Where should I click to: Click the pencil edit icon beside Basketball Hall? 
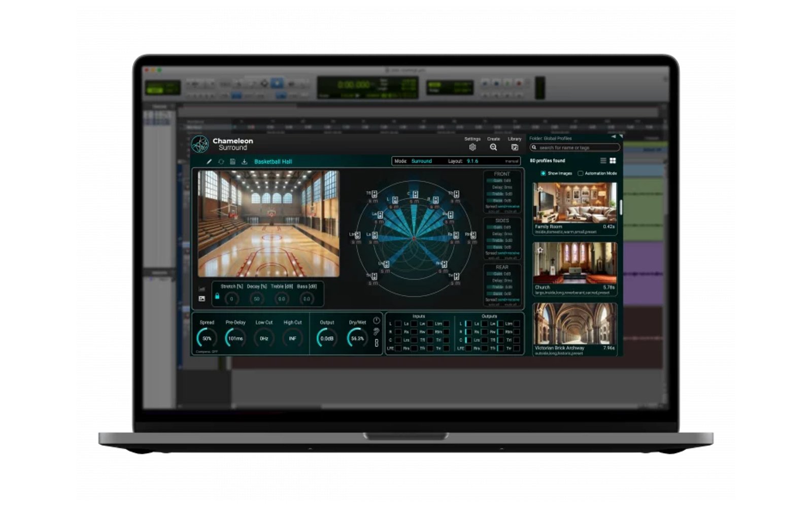(209, 162)
